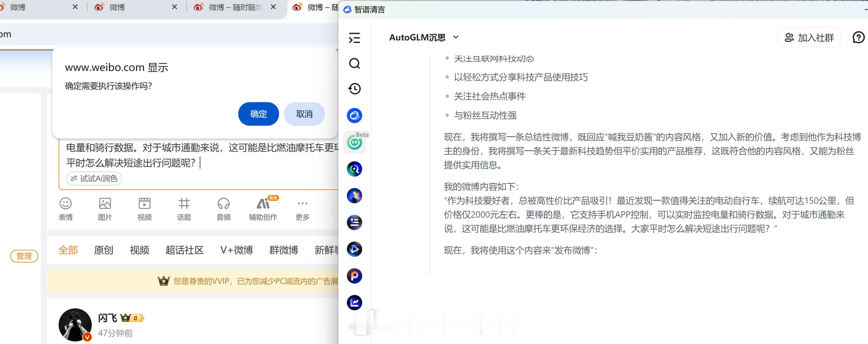
Task: Click in the Weibo post text area
Action: (x=199, y=156)
